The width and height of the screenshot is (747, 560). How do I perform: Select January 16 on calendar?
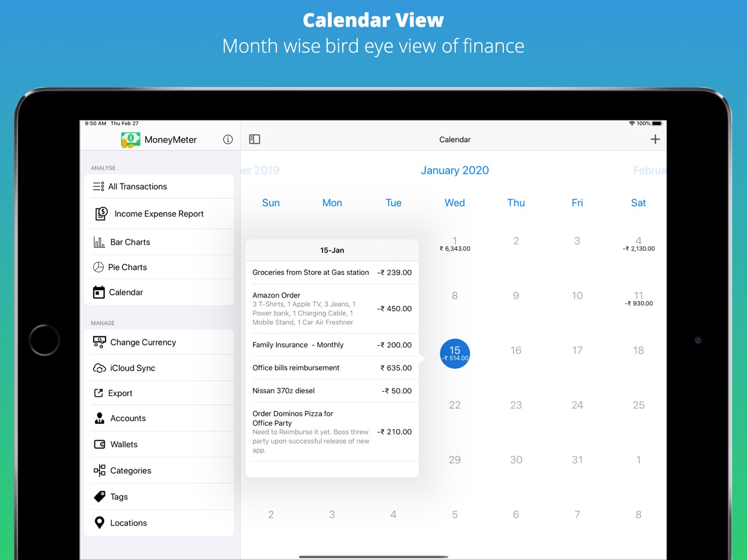coord(516,350)
